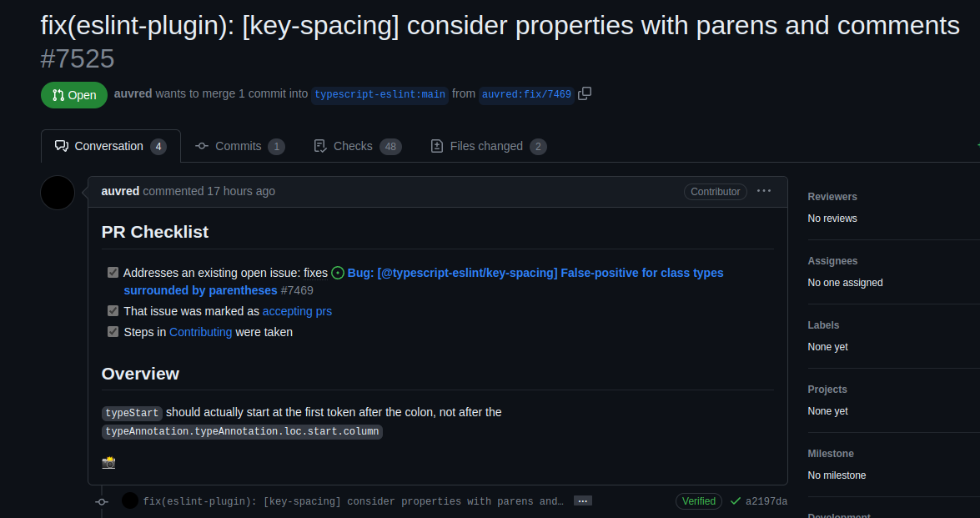Follow the 'accepting prs' link
Screen dimensions: 980x518
point(297,310)
